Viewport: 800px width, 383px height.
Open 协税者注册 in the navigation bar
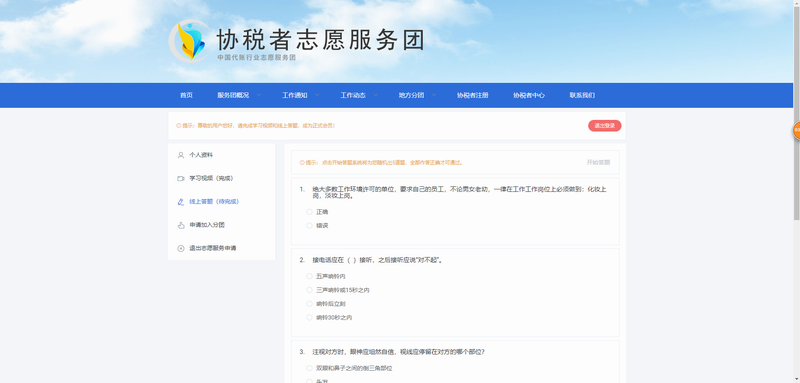(x=472, y=95)
